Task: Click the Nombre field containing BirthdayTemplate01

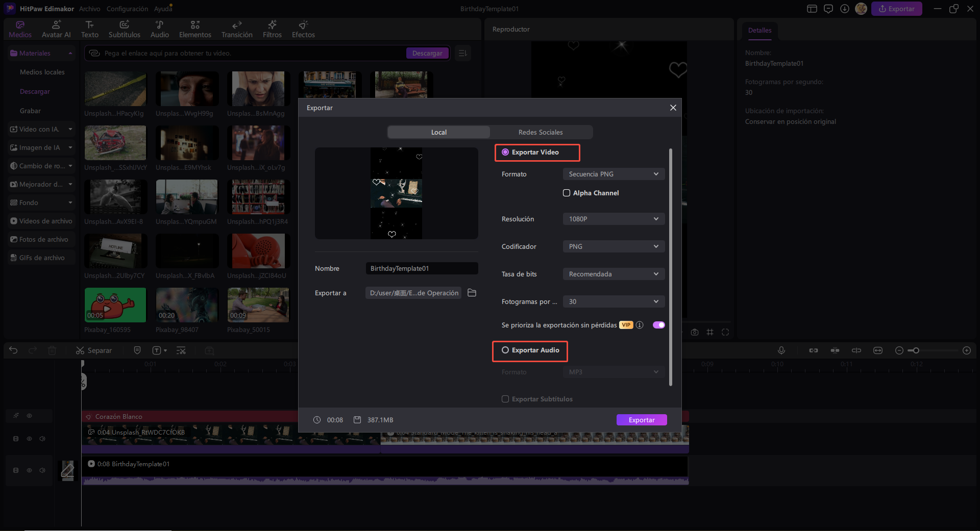Action: point(422,268)
